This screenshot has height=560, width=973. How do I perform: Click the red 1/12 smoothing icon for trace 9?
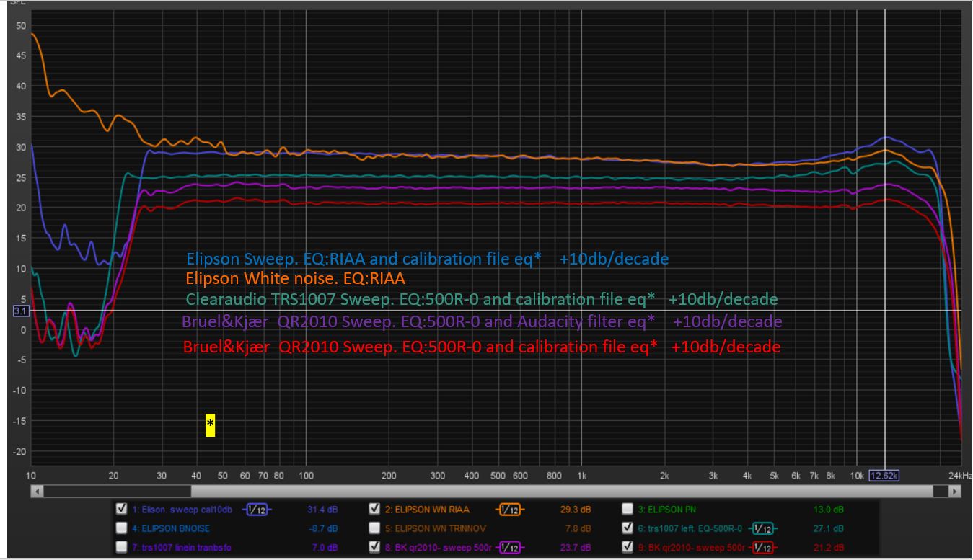[762, 547]
